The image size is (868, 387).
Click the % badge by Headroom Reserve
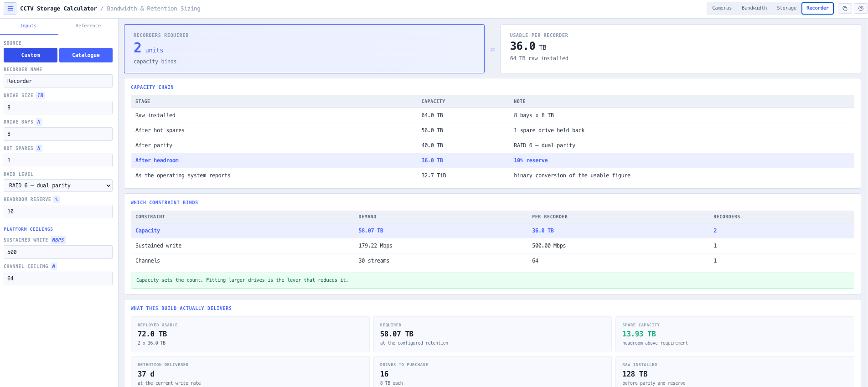tap(57, 200)
